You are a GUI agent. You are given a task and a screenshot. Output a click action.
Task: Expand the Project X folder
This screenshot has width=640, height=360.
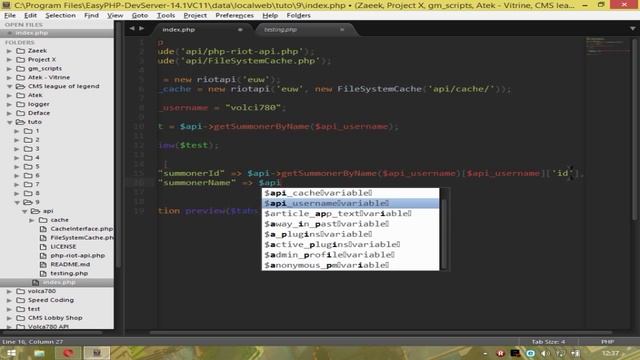[x=9, y=60]
